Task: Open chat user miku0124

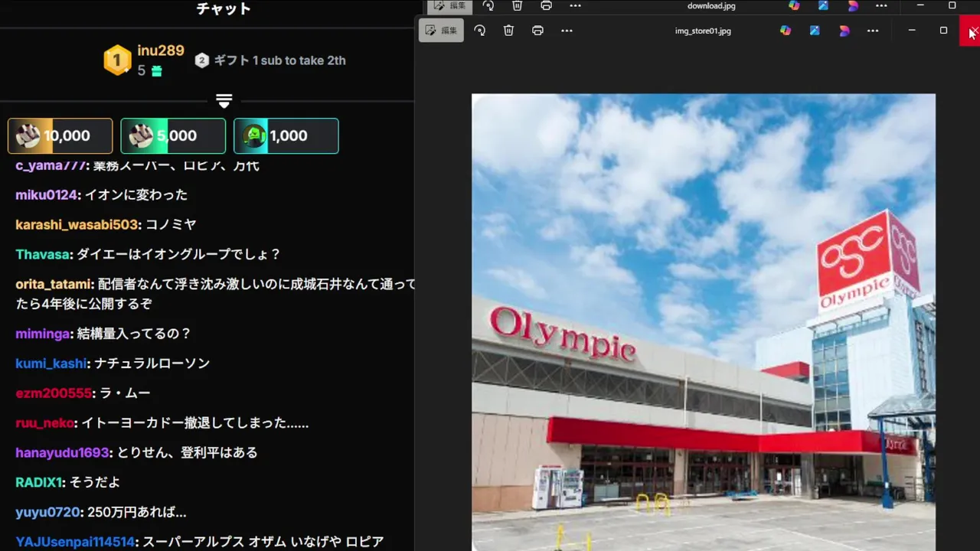Action: (x=46, y=195)
